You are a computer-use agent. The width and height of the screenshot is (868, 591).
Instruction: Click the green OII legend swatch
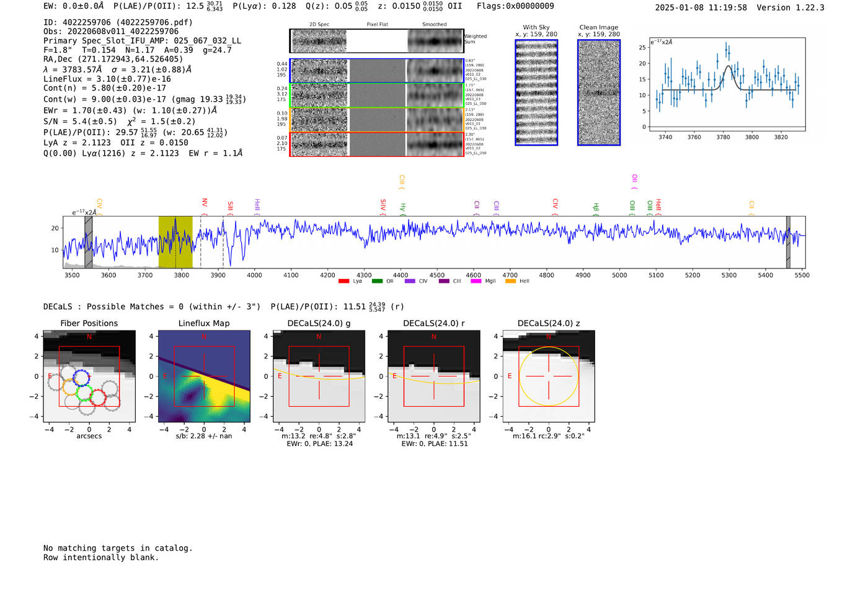[377, 282]
